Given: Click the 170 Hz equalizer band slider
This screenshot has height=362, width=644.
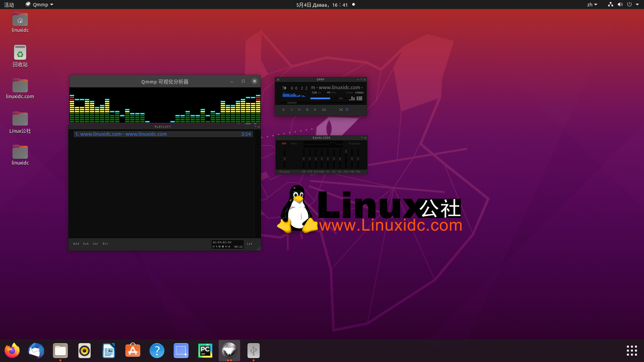Looking at the screenshot, I should click(x=310, y=159).
